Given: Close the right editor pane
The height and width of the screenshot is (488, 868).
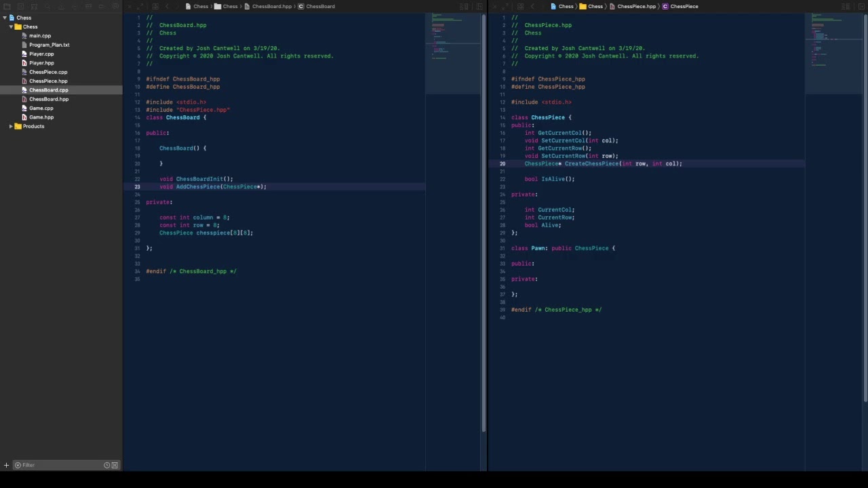Looking at the screenshot, I should pyautogui.click(x=494, y=6).
